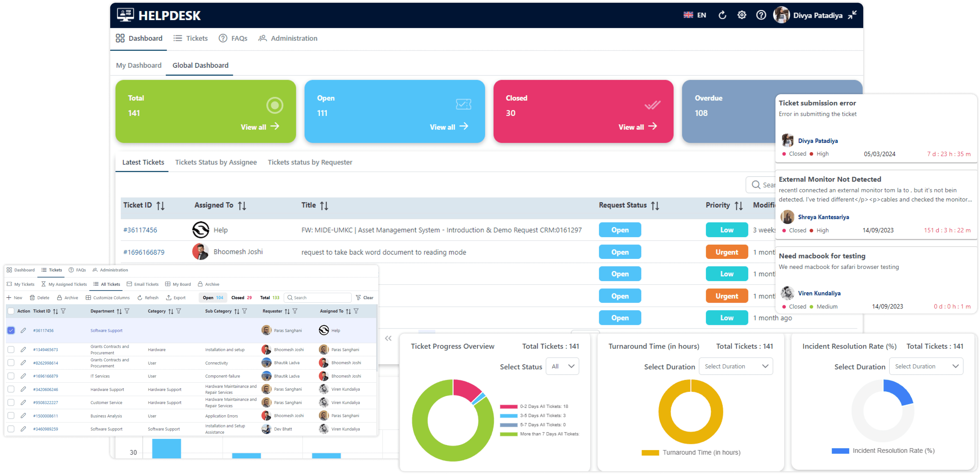Click the Department column filter funnel icon
Image resolution: width=980 pixels, height=474 pixels.
coord(127,311)
